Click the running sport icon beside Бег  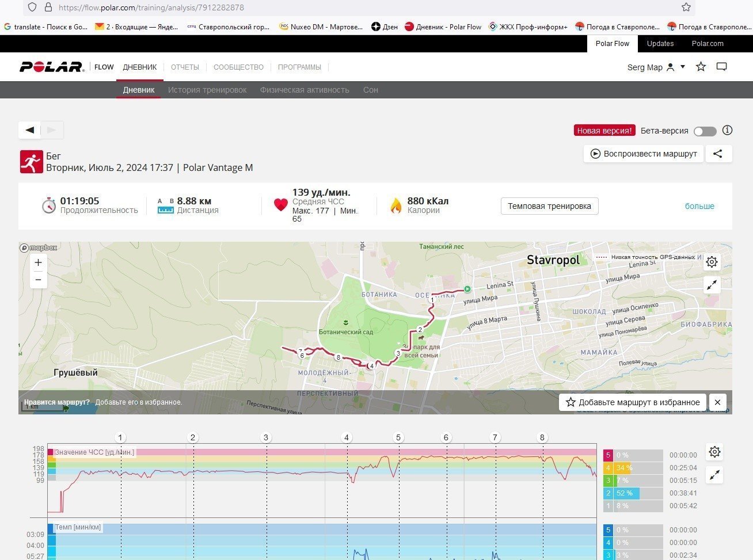coord(31,162)
